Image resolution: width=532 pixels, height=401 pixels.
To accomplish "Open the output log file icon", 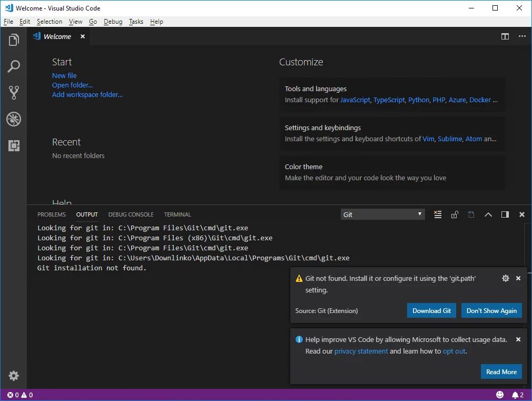I will coord(471,214).
